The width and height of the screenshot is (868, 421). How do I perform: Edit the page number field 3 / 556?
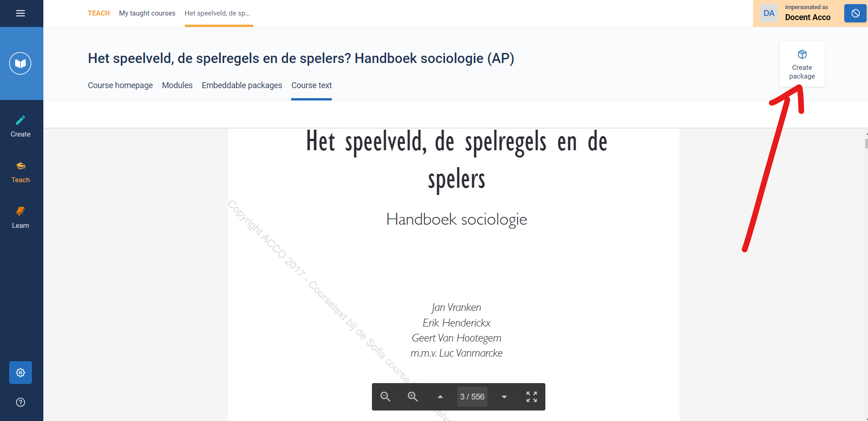472,397
